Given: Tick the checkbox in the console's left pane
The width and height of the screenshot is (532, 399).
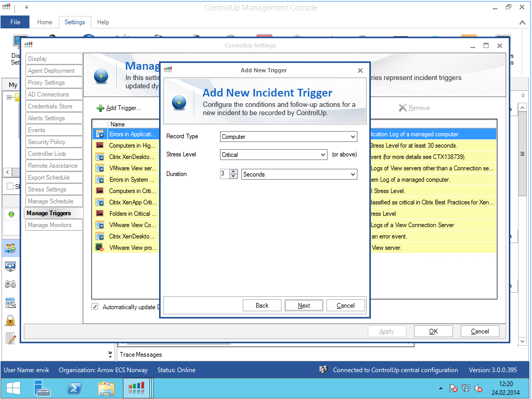Looking at the screenshot, I should [x=10, y=186].
